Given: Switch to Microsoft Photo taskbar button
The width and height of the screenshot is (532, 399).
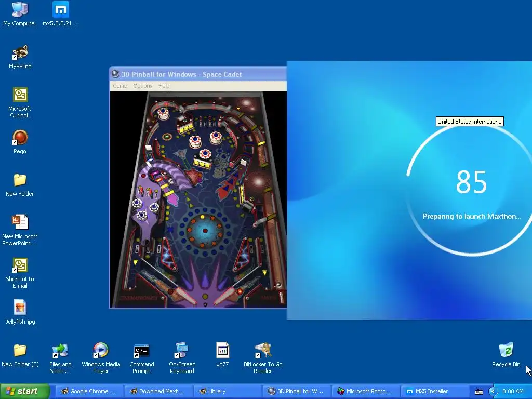Looking at the screenshot, I should (365, 392).
